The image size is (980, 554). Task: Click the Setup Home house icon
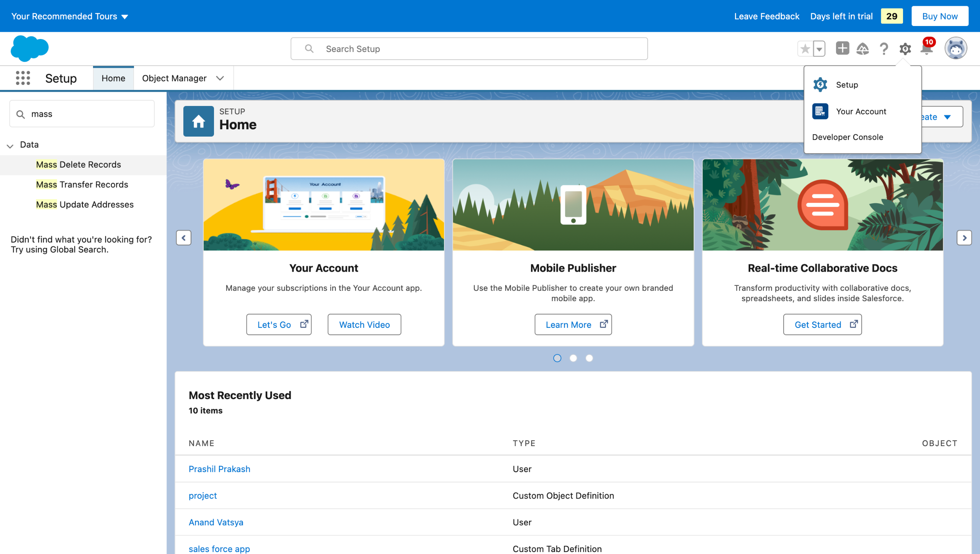point(198,121)
